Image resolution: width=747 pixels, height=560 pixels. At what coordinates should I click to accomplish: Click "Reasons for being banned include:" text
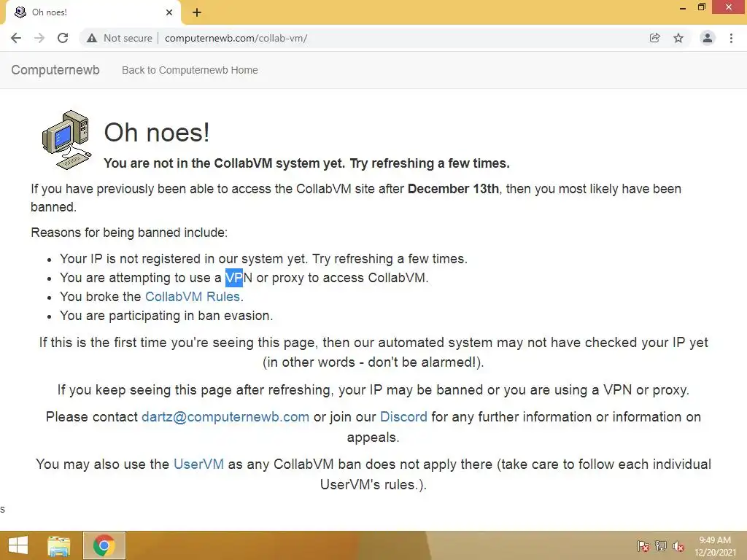[129, 233]
